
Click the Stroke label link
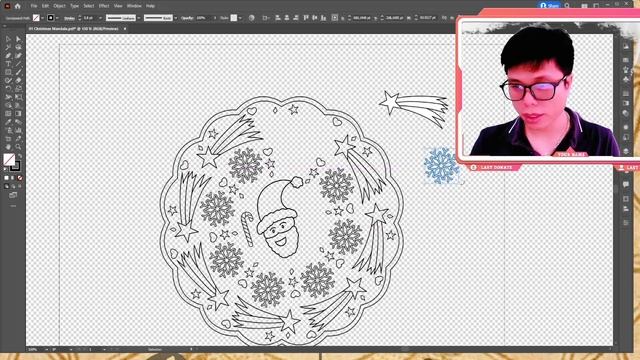coord(69,18)
